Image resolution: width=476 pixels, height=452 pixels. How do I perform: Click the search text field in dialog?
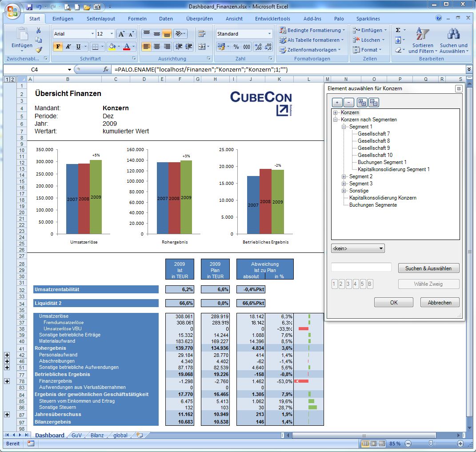(361, 268)
